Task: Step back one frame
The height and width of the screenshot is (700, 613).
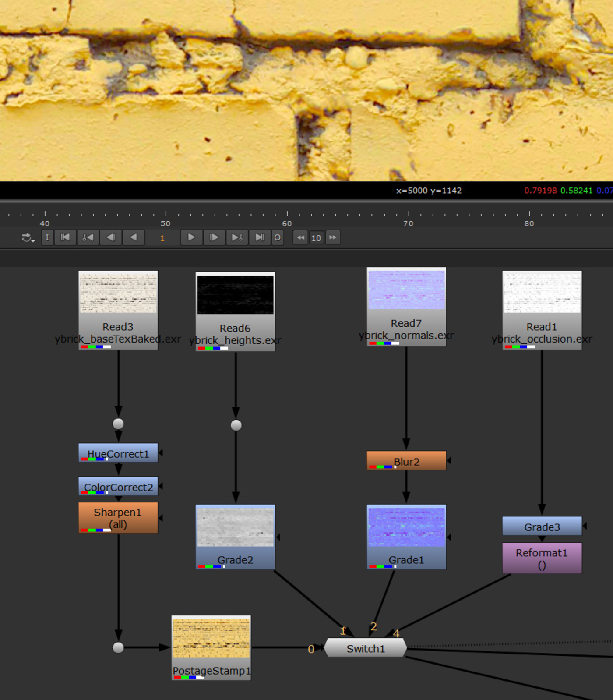Action: coord(111,237)
